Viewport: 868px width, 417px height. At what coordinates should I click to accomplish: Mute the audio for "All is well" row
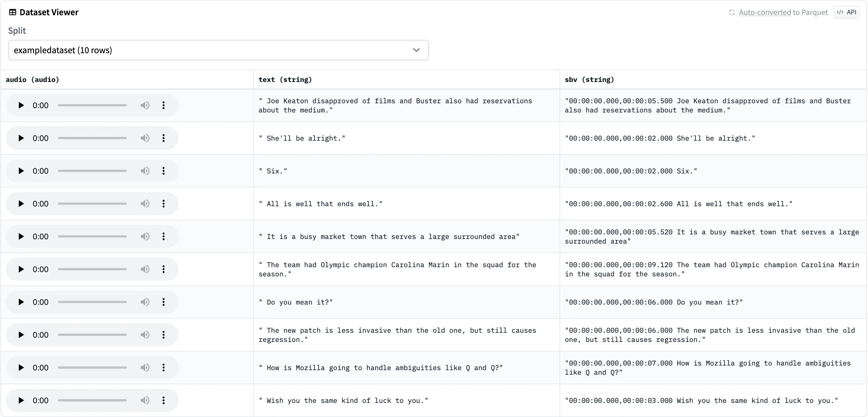pyautogui.click(x=145, y=203)
